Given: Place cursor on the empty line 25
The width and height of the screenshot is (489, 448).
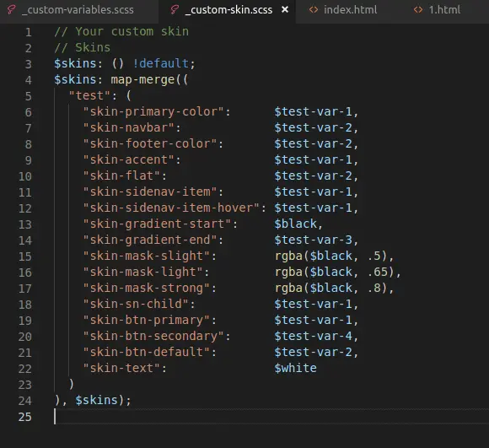Looking at the screenshot, I should pyautogui.click(x=268, y=417).
